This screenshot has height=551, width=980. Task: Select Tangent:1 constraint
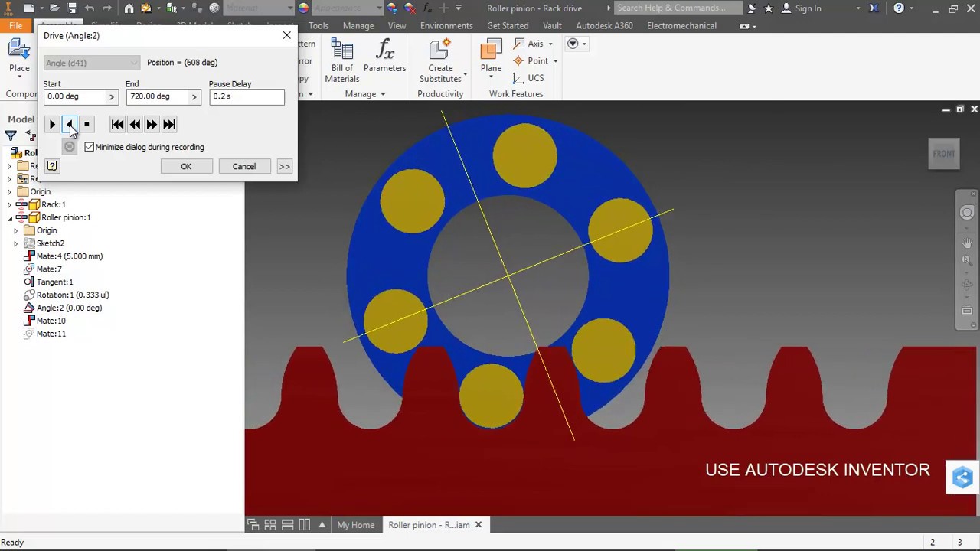tap(48, 282)
